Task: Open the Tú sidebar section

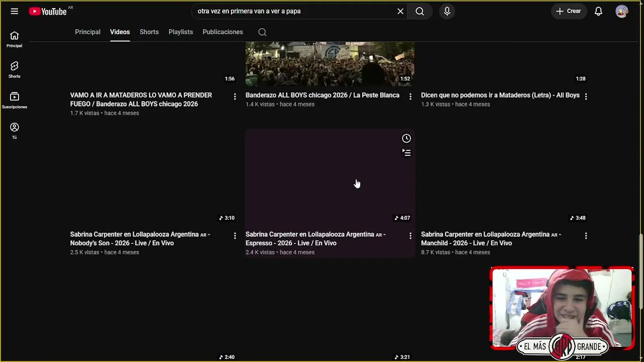Action: [x=14, y=131]
